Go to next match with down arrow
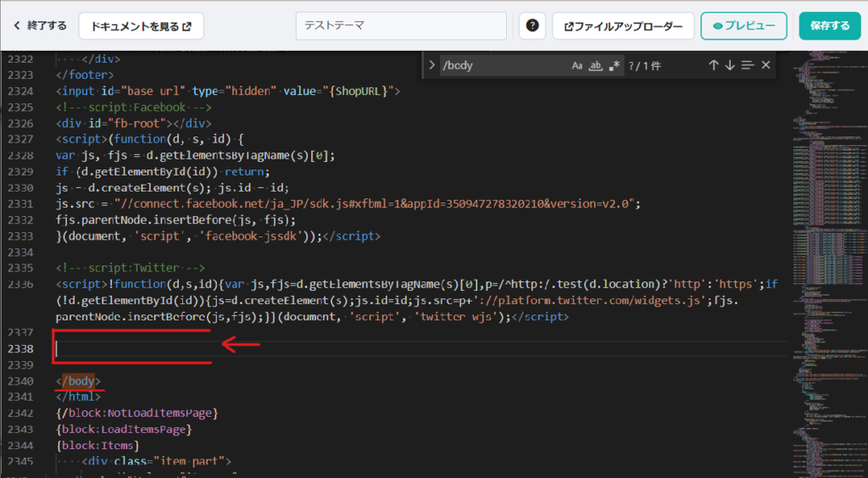 tap(730, 65)
